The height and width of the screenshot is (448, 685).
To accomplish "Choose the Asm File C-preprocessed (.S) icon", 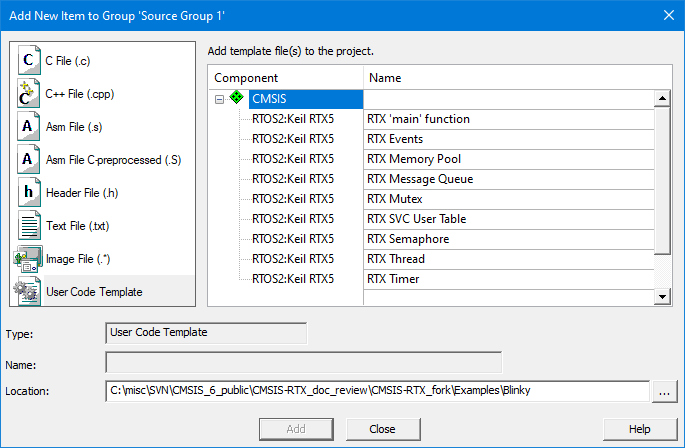I will click(29, 159).
